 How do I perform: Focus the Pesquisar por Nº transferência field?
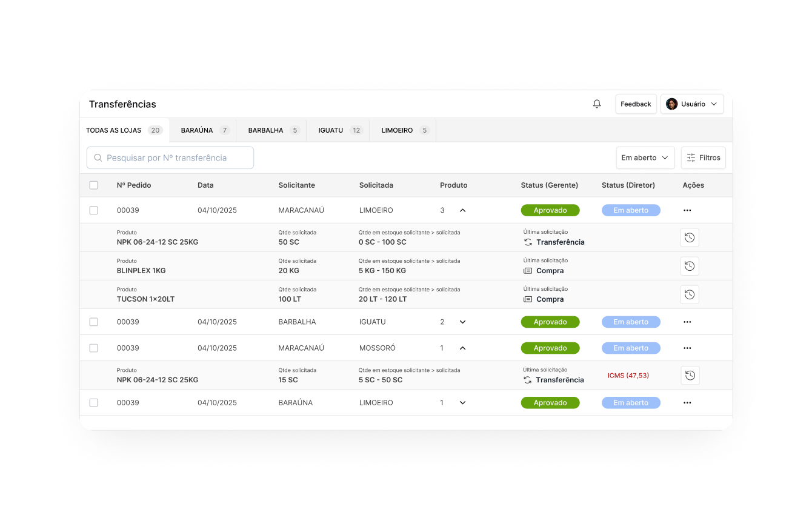coord(170,158)
